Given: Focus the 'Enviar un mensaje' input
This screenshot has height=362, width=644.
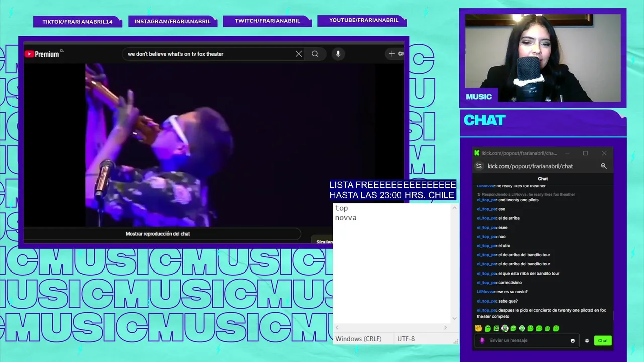Looking at the screenshot, I should pos(526,340).
